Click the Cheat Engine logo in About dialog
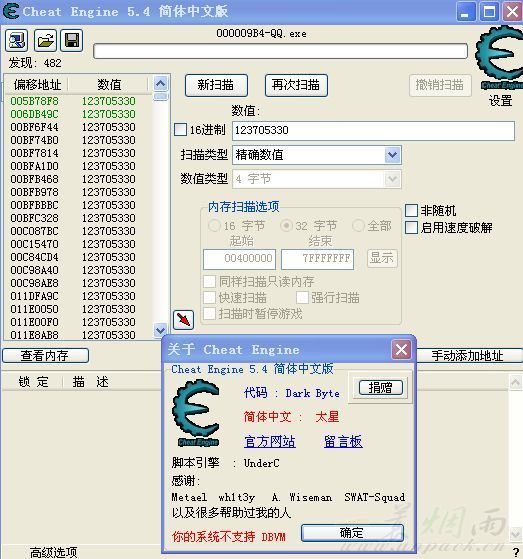523x559 pixels. pos(197,413)
